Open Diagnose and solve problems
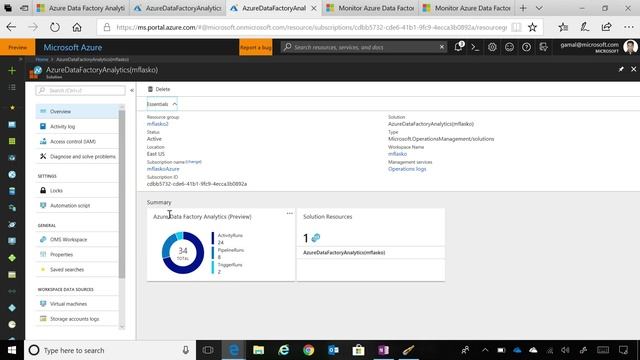This screenshot has width=640, height=360. click(77, 157)
